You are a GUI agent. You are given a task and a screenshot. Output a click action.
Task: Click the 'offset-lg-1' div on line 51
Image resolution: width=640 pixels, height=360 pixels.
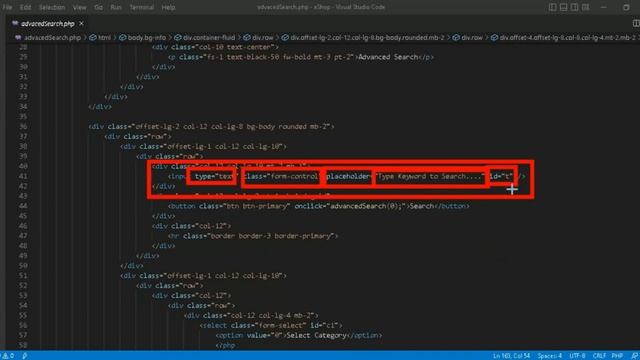(x=203, y=276)
